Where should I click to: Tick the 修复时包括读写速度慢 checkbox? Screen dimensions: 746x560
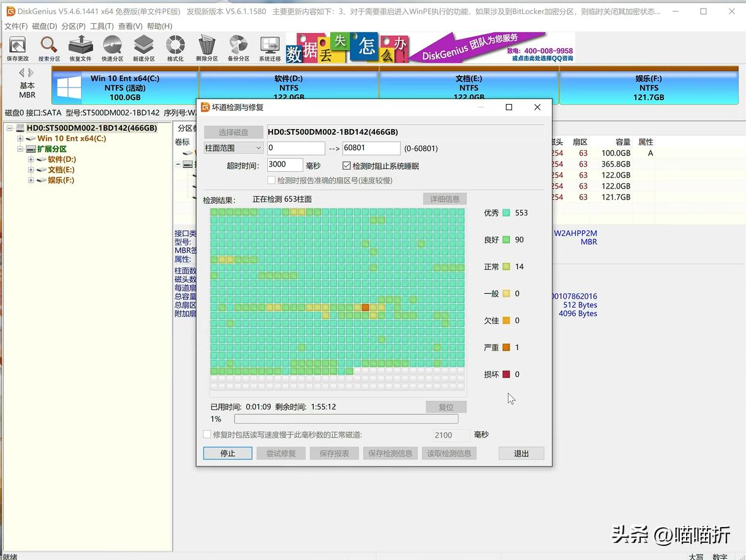[x=207, y=435]
